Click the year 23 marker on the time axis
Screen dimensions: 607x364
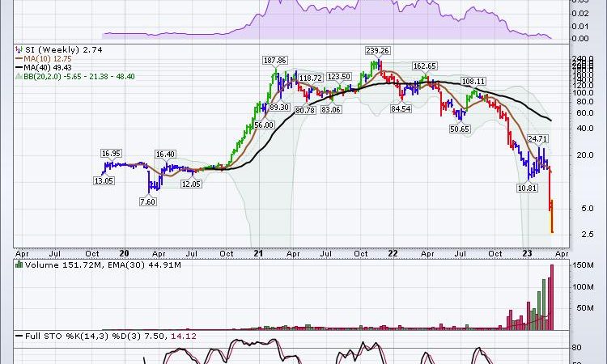click(527, 253)
